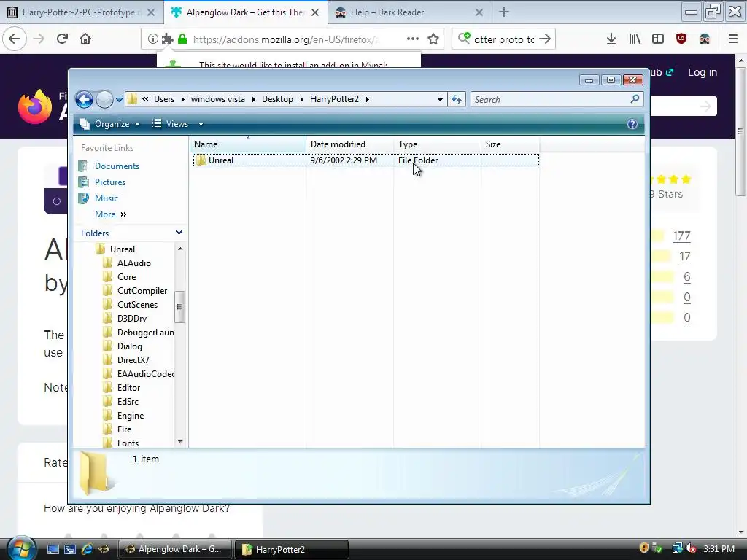Click Explorer forward navigation button

coord(104,99)
